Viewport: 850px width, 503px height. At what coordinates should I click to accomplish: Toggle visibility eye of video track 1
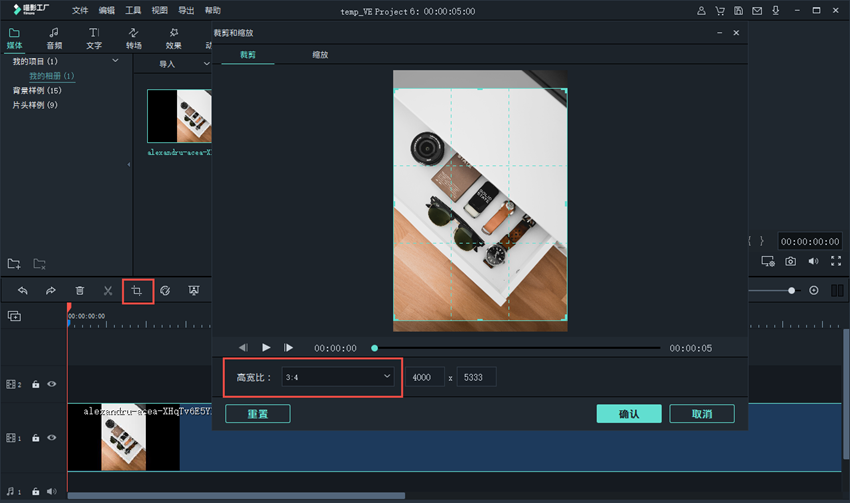[51, 437]
